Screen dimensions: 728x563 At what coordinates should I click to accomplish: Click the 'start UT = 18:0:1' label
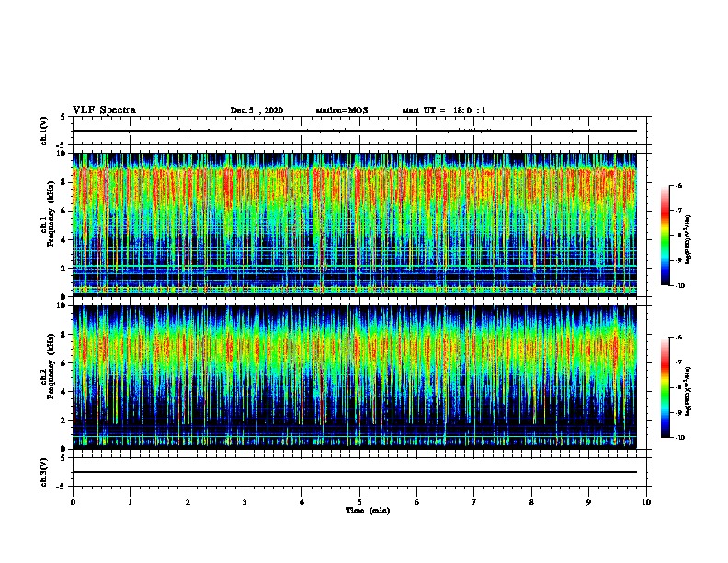tap(444, 110)
